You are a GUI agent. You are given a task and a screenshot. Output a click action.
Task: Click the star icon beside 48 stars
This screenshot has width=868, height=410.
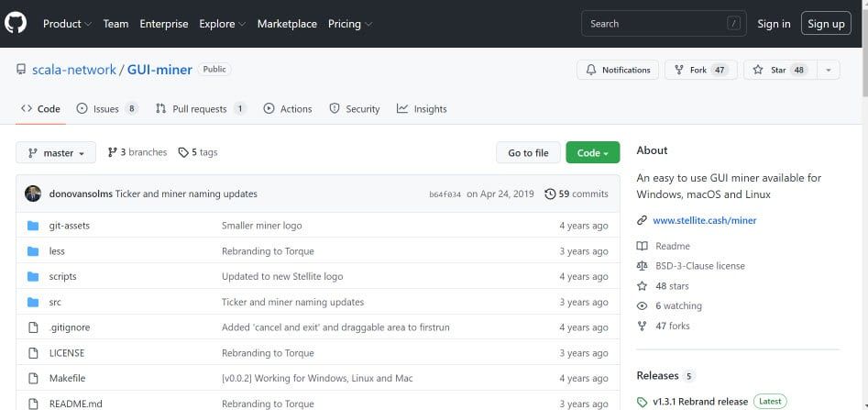point(643,286)
